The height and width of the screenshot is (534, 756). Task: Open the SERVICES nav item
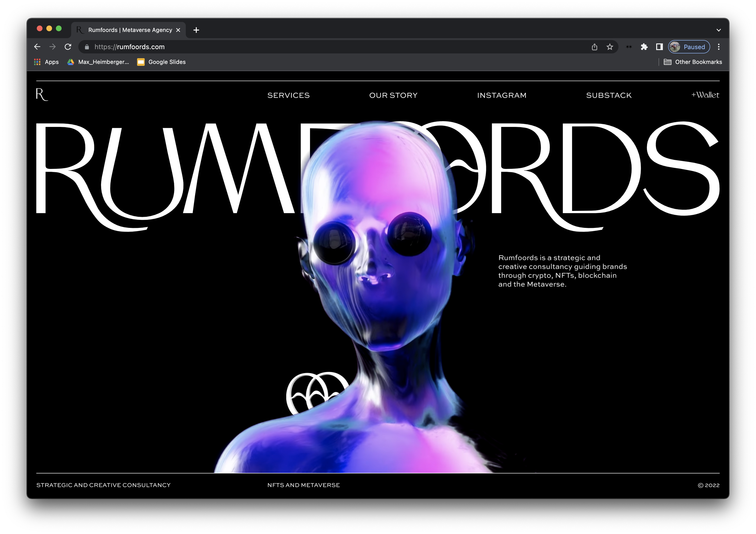(x=288, y=95)
